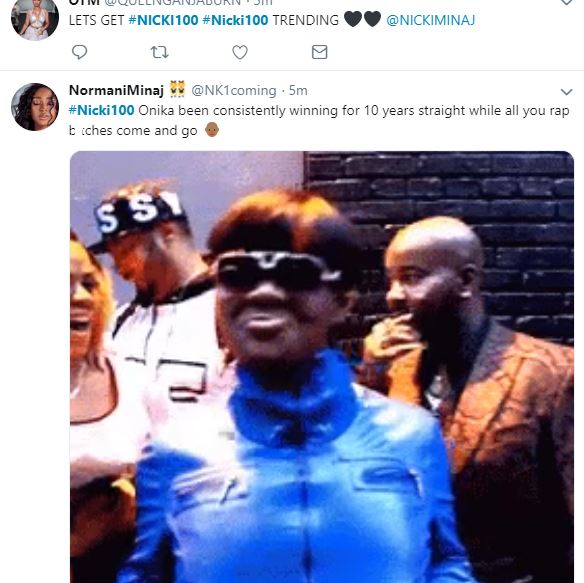Open the @NK1coming handle
Viewport: 584px width, 583px height.
click(234, 91)
